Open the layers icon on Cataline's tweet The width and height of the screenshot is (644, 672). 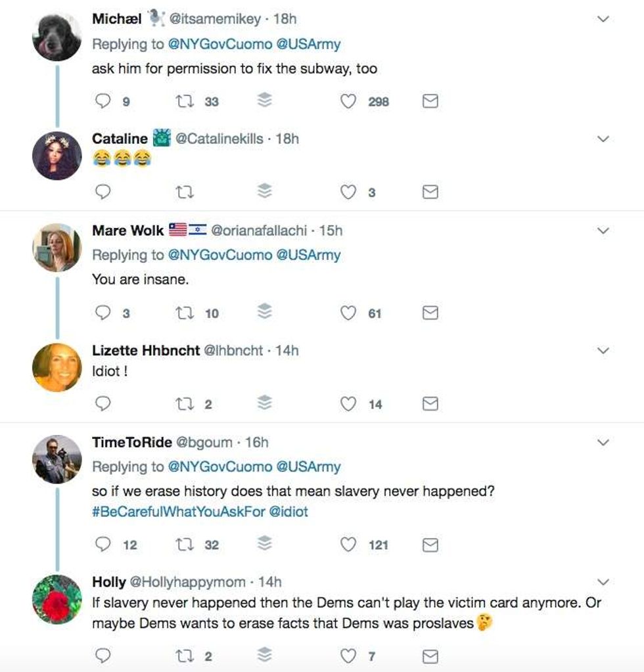coord(264,191)
